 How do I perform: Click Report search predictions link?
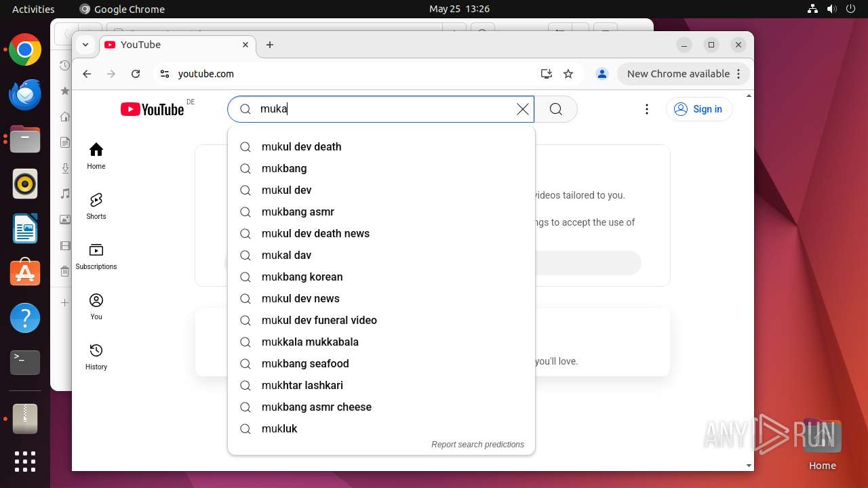coord(477,445)
